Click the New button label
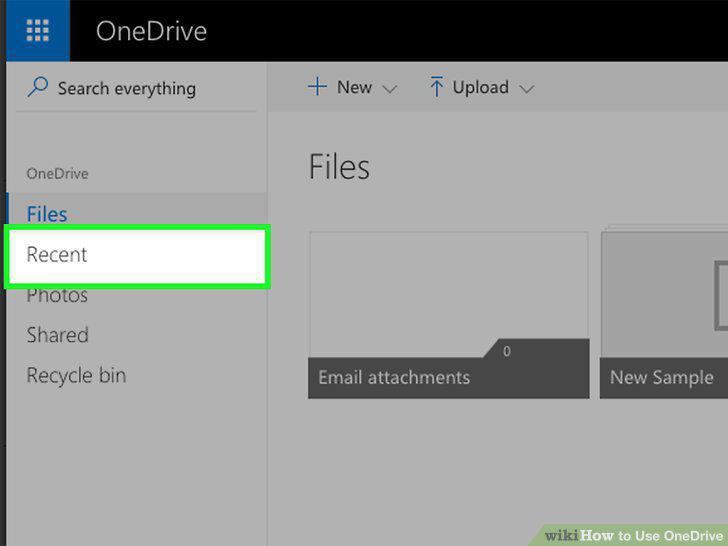 [354, 87]
